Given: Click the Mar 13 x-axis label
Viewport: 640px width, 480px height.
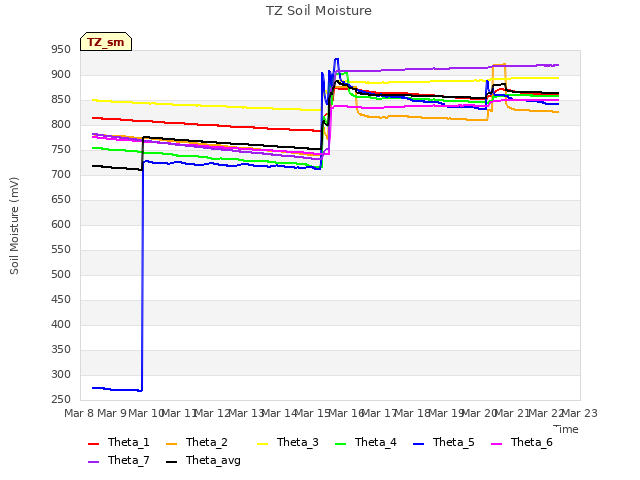Looking at the screenshot, I should tap(247, 413).
